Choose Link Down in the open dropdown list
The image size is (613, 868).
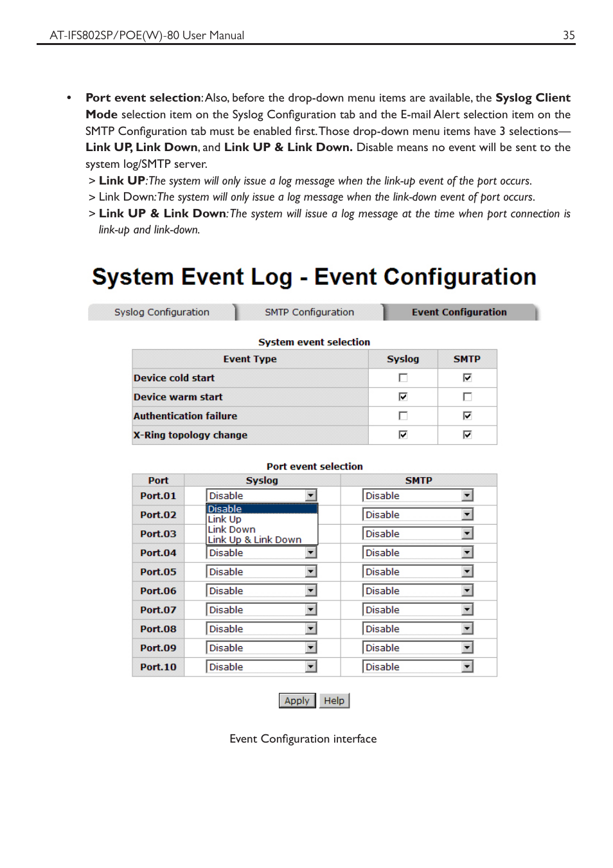(x=262, y=530)
